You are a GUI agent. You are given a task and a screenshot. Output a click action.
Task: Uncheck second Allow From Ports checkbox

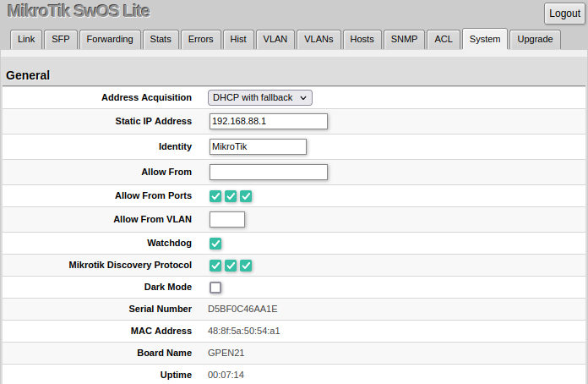(231, 196)
